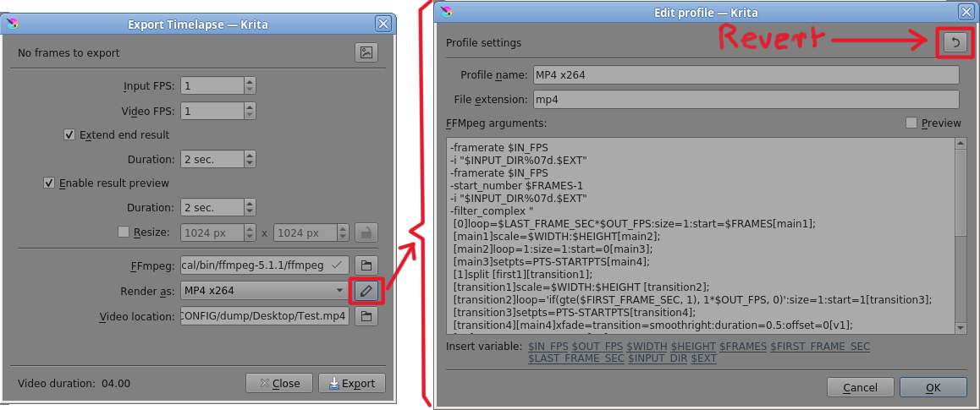Close the Edit profile window
The image size is (980, 410).
pyautogui.click(x=965, y=12)
